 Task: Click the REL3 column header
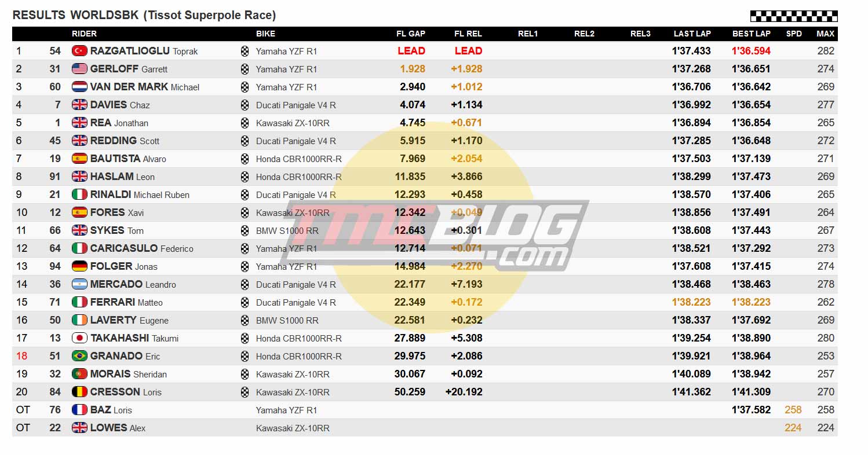pos(640,34)
